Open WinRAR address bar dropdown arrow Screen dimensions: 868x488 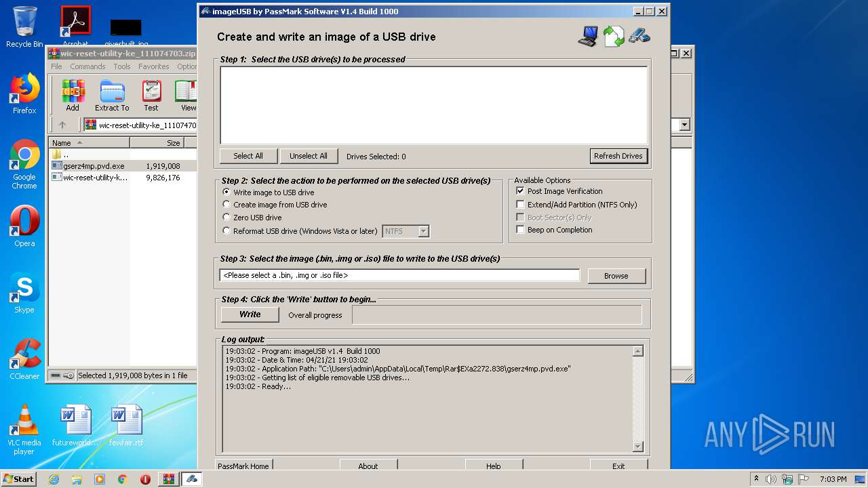(x=684, y=125)
